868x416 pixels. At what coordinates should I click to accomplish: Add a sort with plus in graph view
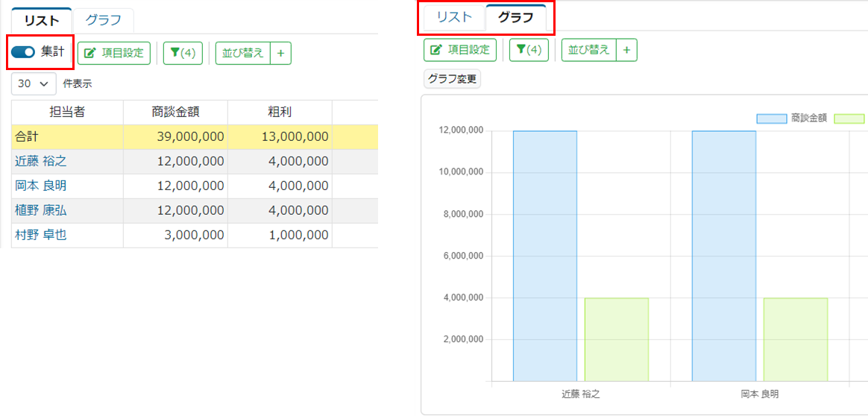[x=626, y=50]
